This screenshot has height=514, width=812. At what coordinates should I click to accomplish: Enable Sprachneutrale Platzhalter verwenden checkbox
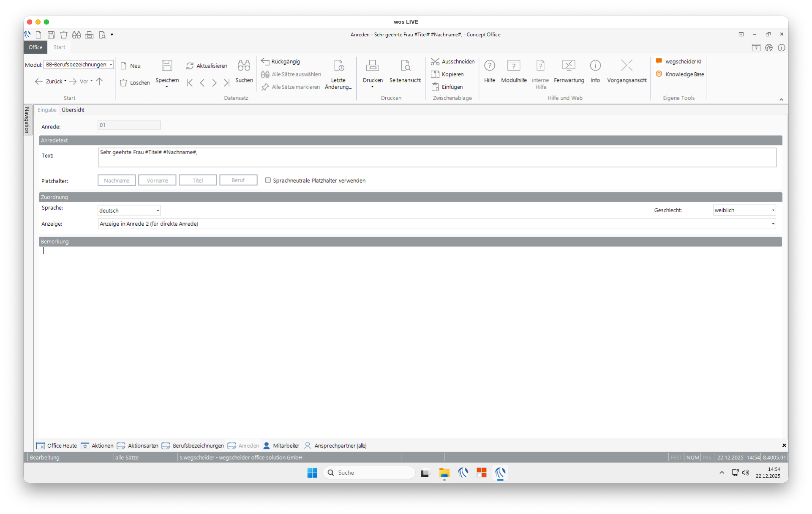pyautogui.click(x=268, y=180)
